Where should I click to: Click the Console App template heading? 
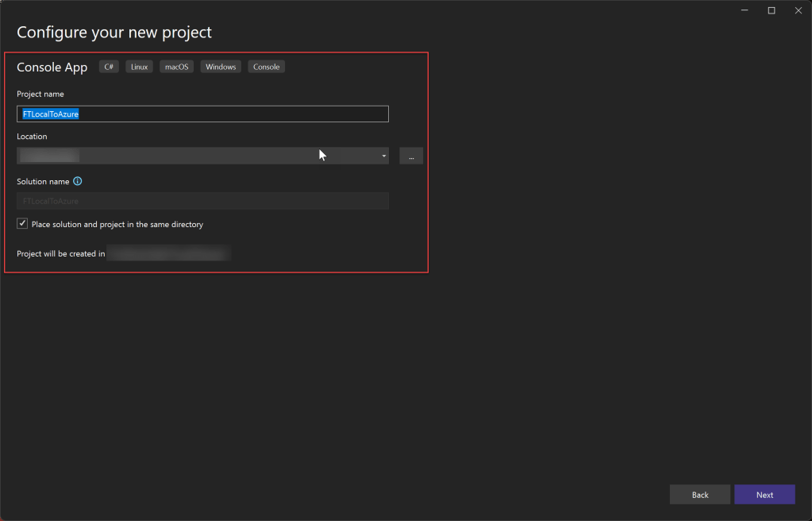[x=52, y=68]
